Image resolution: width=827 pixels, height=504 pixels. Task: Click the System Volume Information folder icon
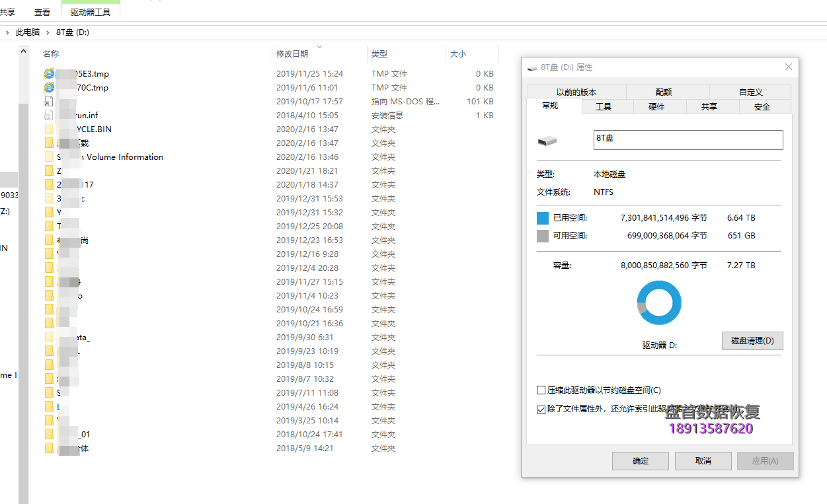pyautogui.click(x=49, y=157)
